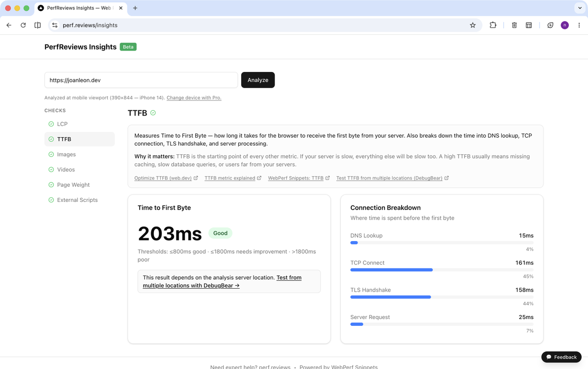This screenshot has height=369, width=588.
Task: Click the External Scripts check status icon
Action: click(x=51, y=200)
